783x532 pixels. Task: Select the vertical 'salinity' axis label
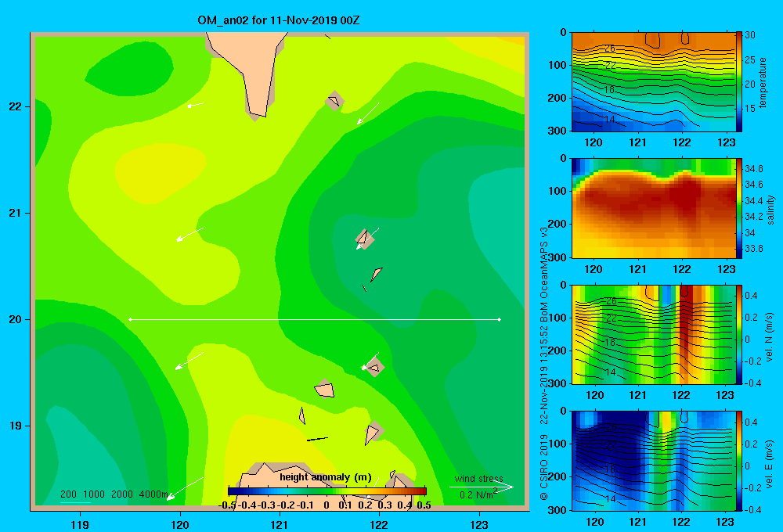click(770, 209)
